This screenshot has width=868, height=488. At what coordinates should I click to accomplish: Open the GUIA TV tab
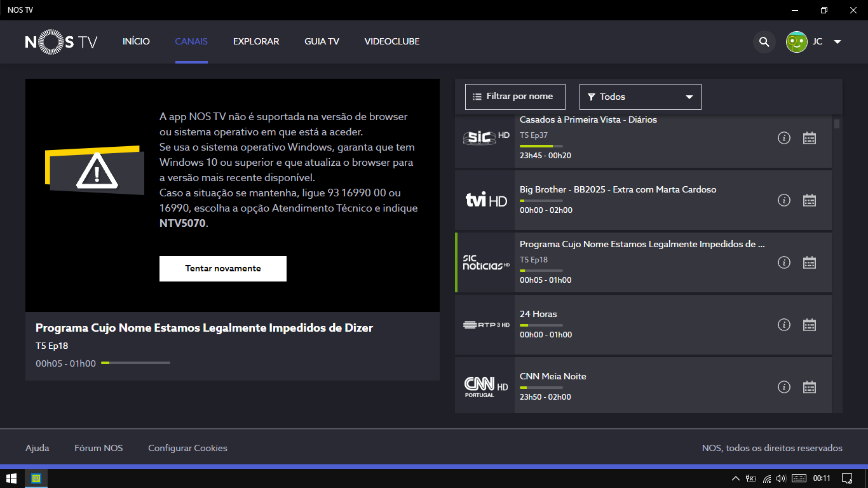click(322, 41)
